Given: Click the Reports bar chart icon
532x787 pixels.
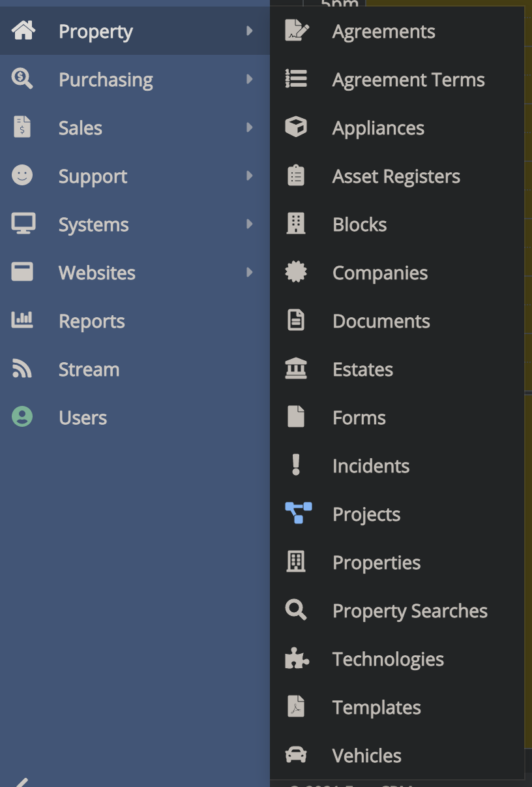Looking at the screenshot, I should tap(22, 320).
